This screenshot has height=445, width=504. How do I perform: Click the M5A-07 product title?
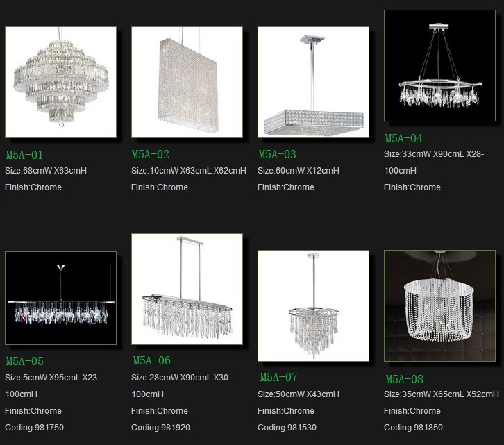(278, 378)
